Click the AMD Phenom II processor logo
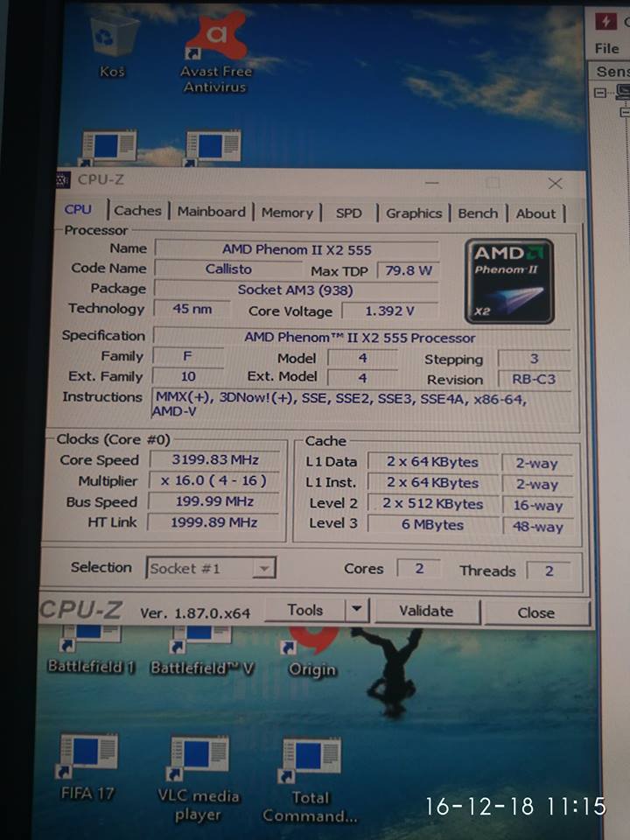The height and width of the screenshot is (840, 630). coord(509,281)
